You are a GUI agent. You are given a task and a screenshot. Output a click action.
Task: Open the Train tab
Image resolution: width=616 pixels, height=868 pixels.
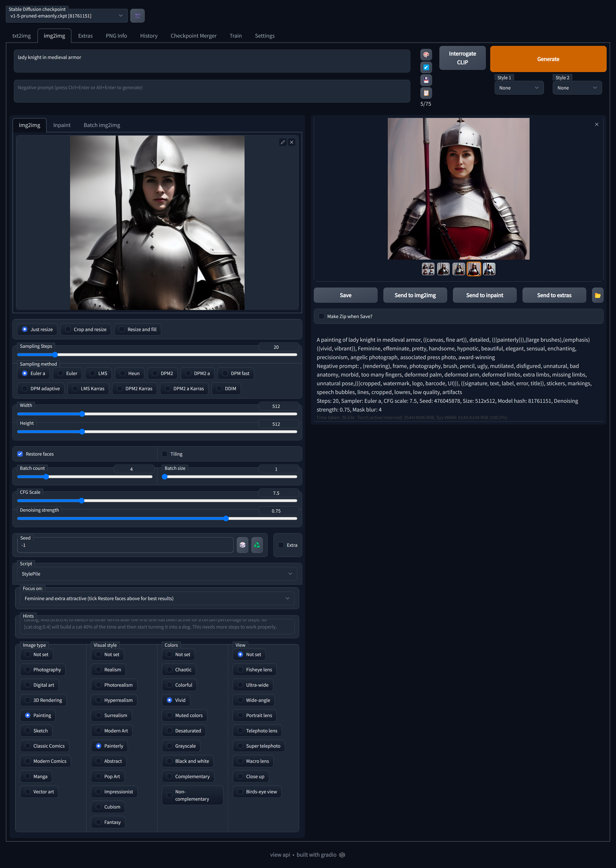point(236,36)
